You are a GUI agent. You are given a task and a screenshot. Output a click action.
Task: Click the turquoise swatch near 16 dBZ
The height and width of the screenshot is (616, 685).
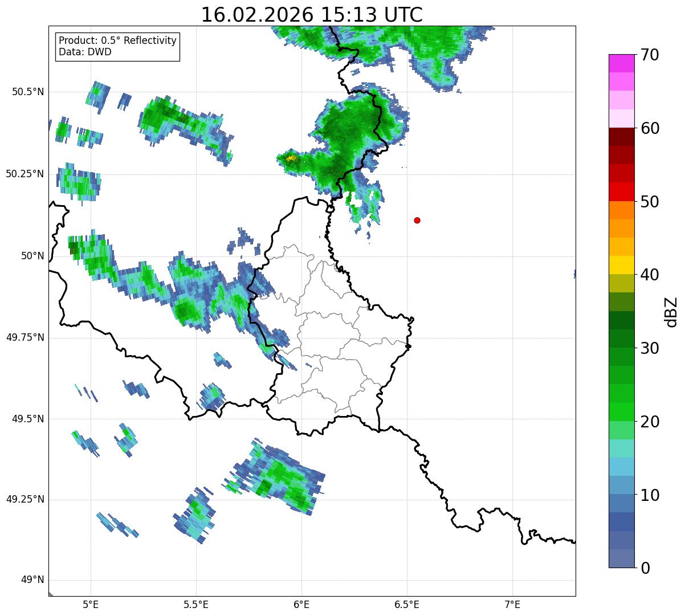coord(621,448)
